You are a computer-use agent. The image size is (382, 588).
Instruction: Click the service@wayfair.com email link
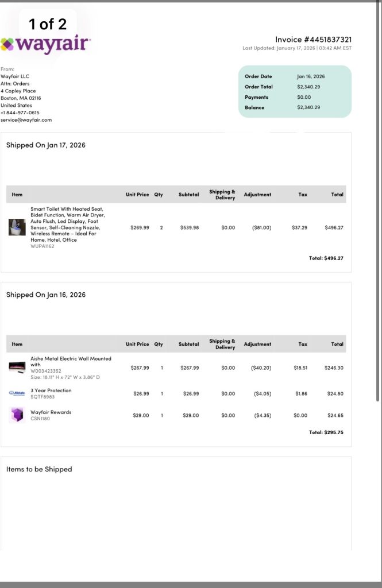tap(26, 120)
